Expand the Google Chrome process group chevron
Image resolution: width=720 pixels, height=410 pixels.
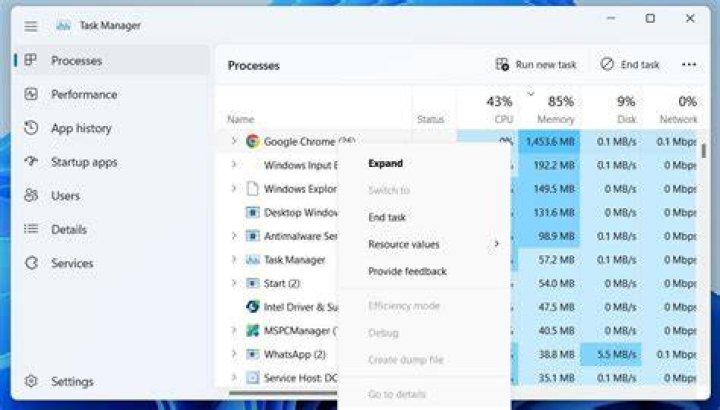(x=234, y=141)
